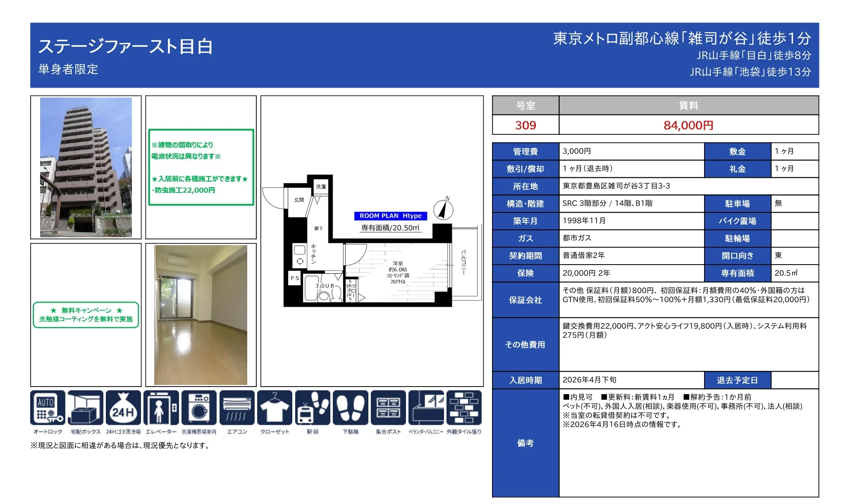
Task: Click the mailbox (集合ポスト) icon
Action: (388, 408)
